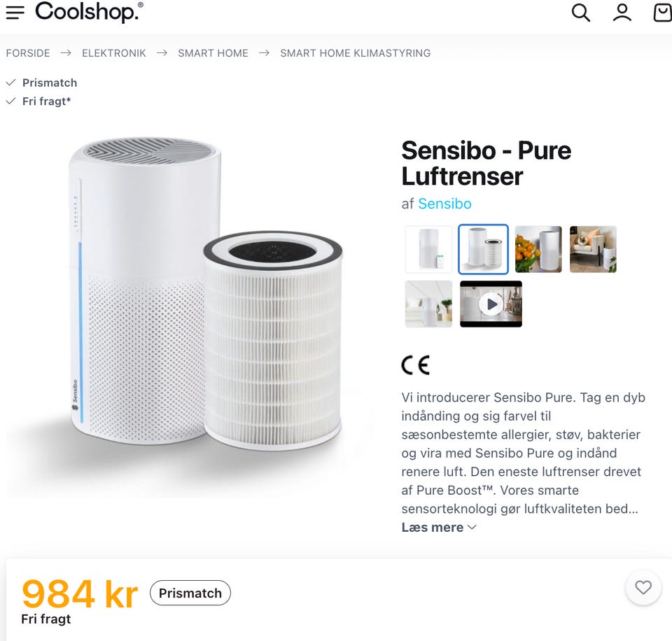Go to Forside breadcrumb
This screenshot has height=641, width=672.
point(28,53)
